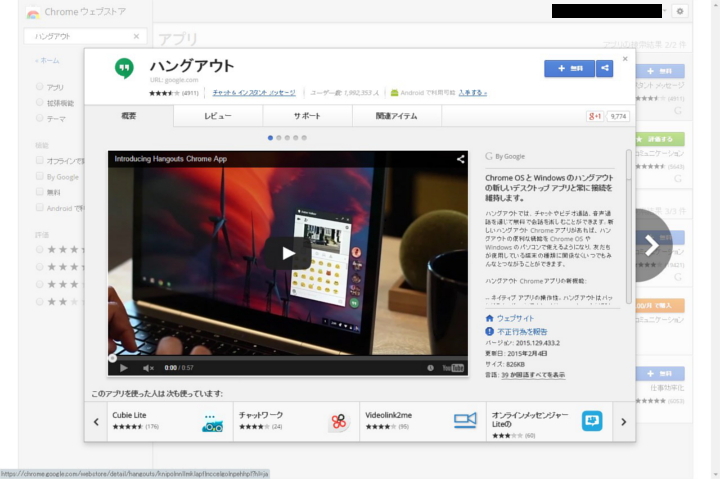Select the 拡張機能 radio button
720x479 pixels.
point(39,102)
